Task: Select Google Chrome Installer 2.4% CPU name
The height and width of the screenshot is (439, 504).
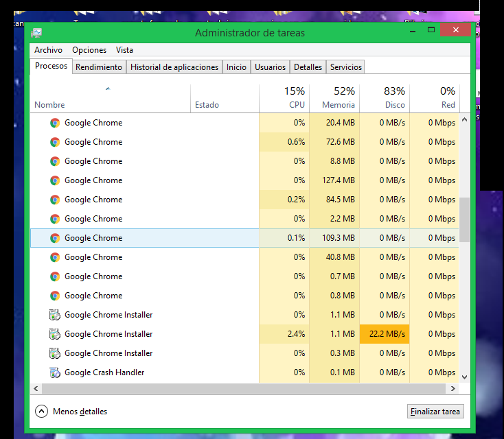Action: tap(108, 334)
